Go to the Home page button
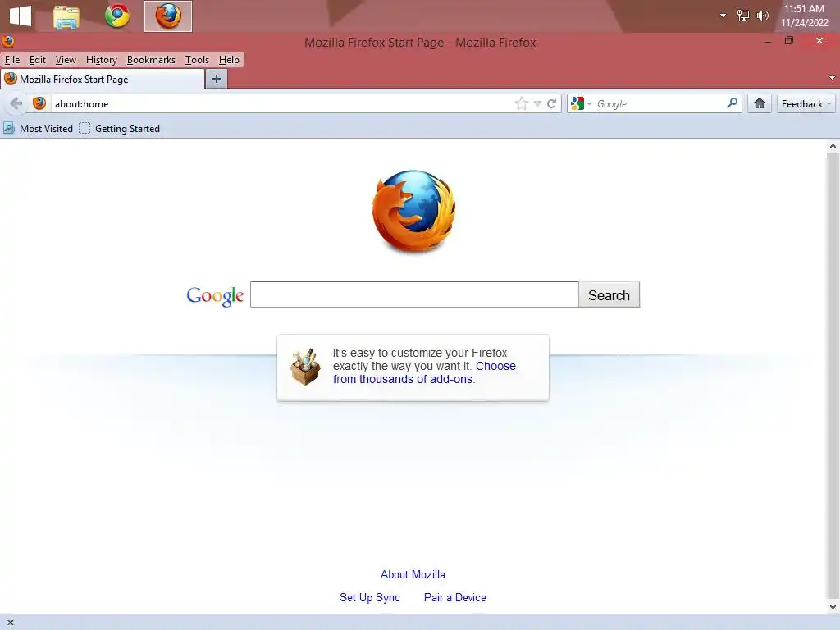 (759, 103)
